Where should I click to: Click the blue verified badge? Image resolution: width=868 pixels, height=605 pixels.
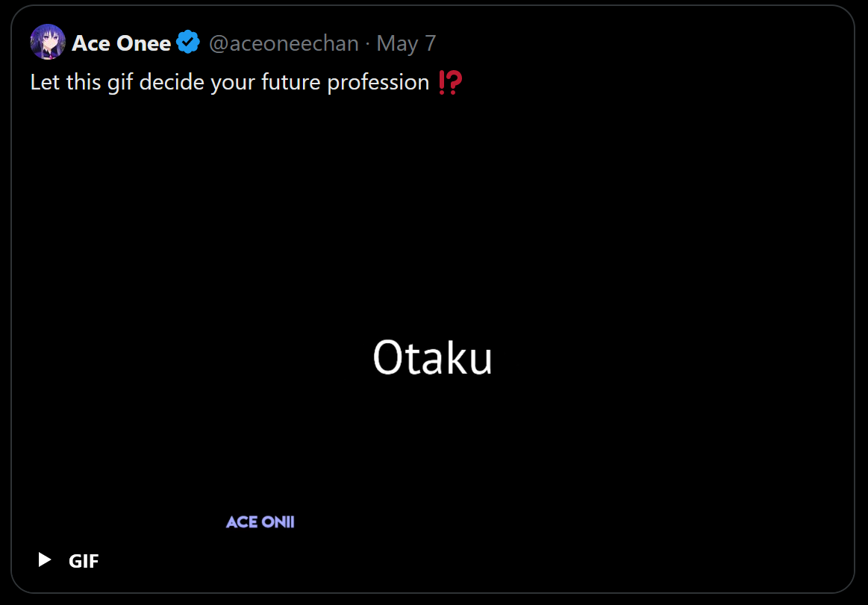188,43
